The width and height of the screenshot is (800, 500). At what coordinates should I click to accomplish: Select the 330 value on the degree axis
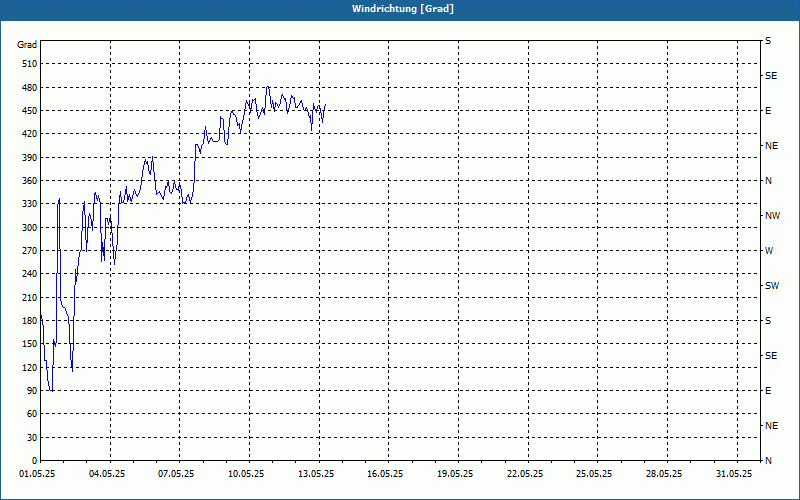30,204
